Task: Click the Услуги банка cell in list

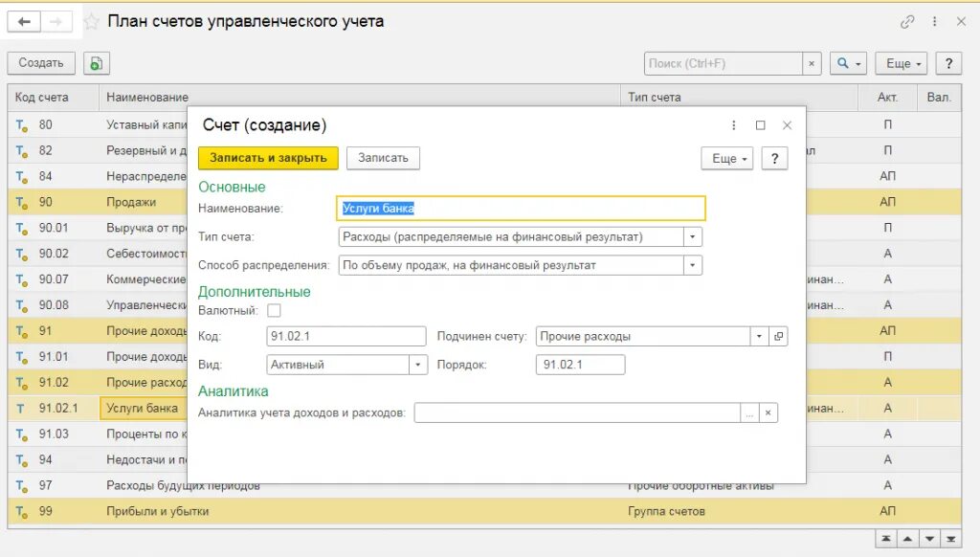Action: (x=144, y=409)
